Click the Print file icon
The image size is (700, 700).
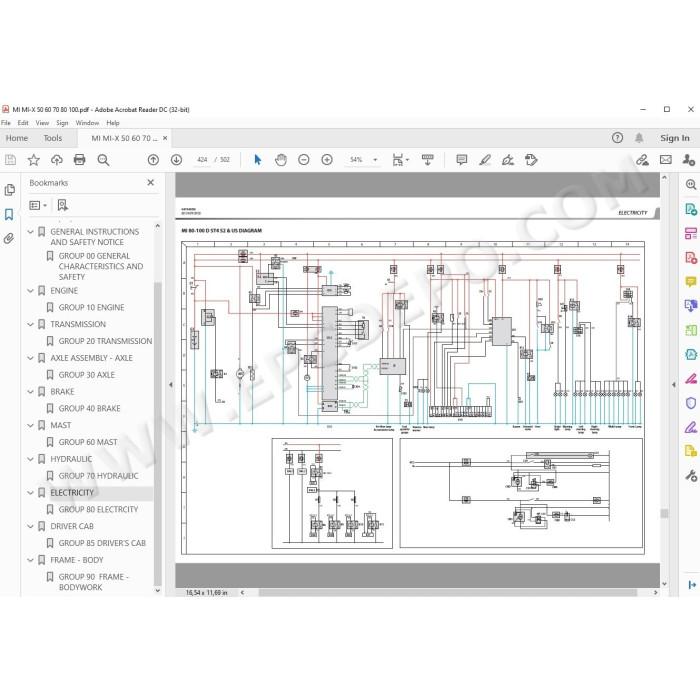79,159
